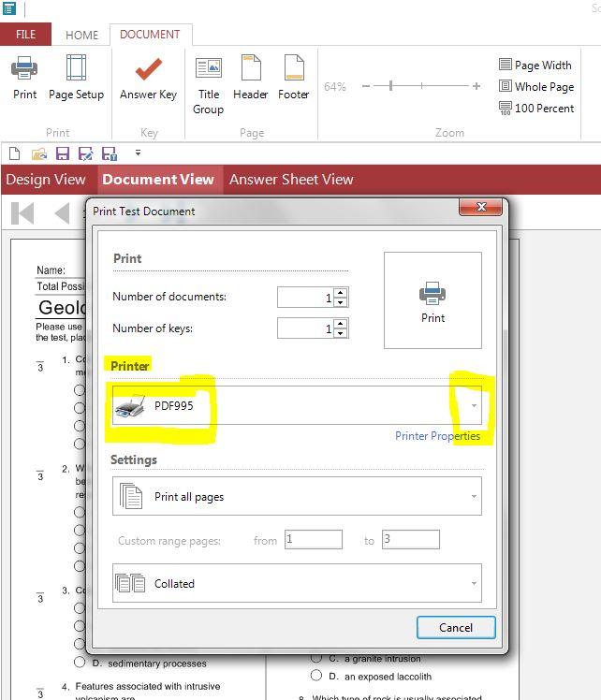Open Page Setup from the ribbon

click(x=76, y=77)
